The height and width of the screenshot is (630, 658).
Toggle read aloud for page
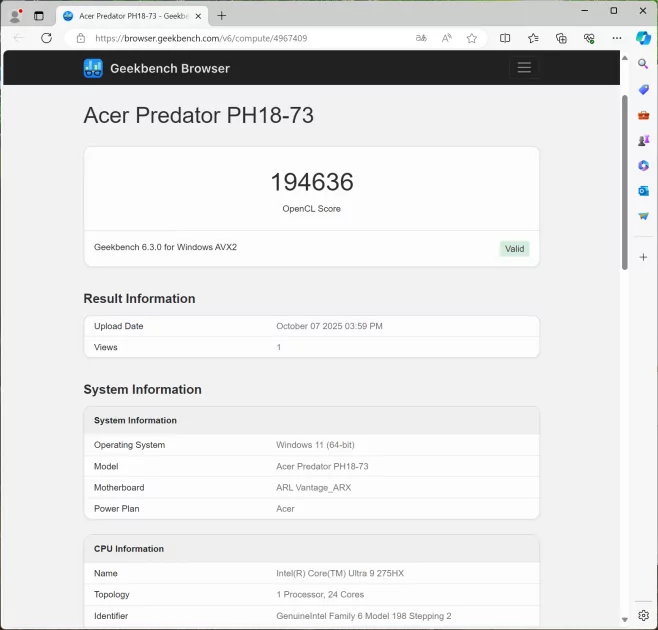tap(446, 38)
